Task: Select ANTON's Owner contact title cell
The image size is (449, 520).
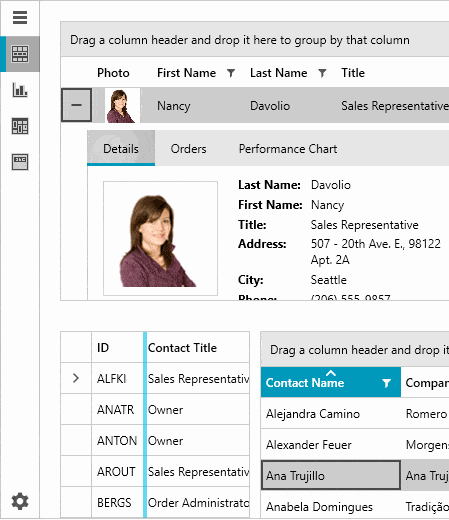Action: 198,440
